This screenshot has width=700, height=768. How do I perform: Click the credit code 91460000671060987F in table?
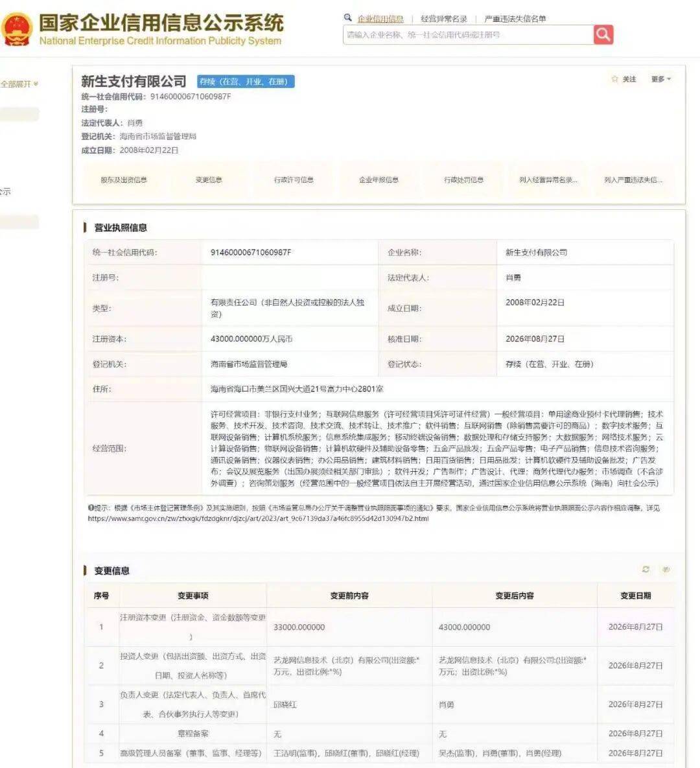tap(251, 252)
